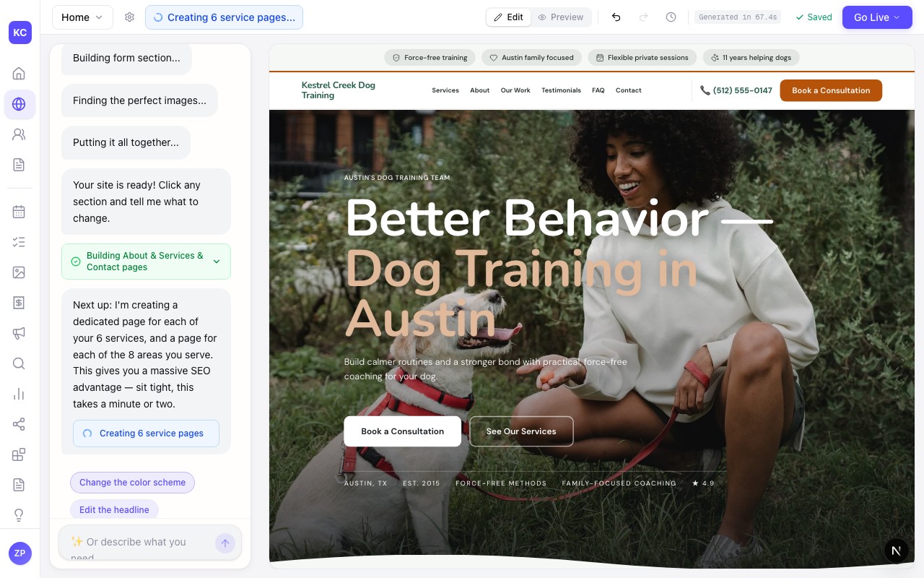The width and height of the screenshot is (924, 578).
Task: Click the KC workspace avatar
Action: click(20, 33)
